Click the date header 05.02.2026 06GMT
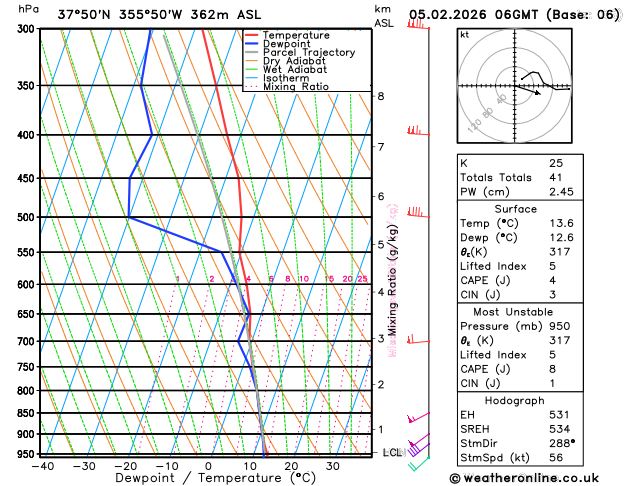 [473, 15]
